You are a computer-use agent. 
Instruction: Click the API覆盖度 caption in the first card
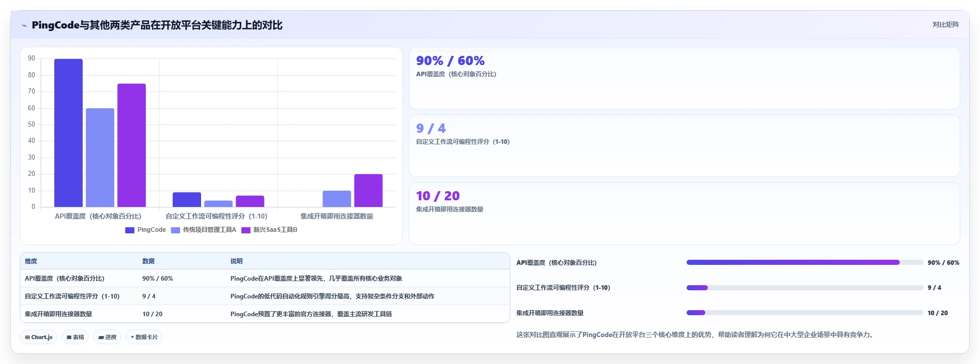coord(456,74)
